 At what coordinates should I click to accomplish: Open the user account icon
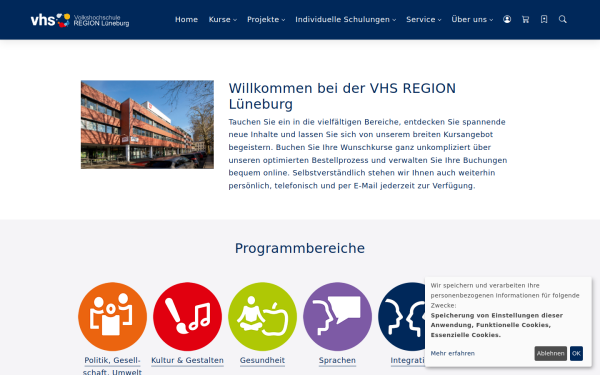[x=507, y=19]
